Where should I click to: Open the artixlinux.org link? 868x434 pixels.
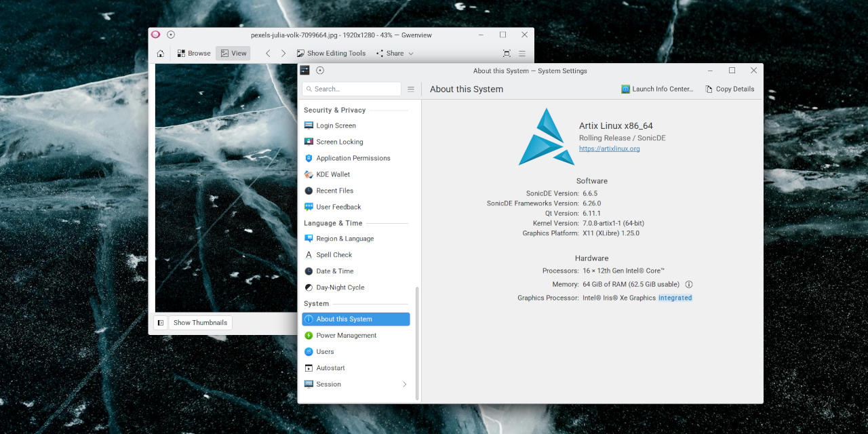(609, 149)
